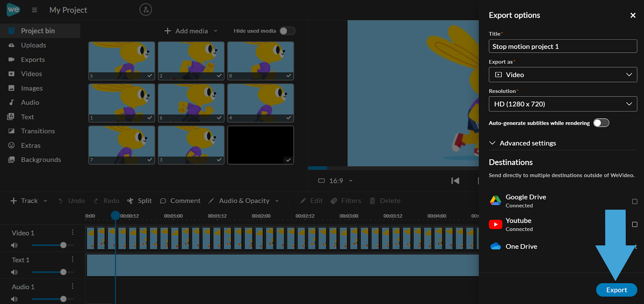Select the Text 1 track clip
This screenshot has height=304, width=644.
(283, 265)
